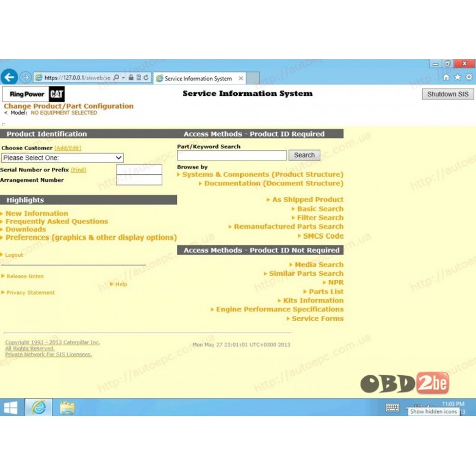
Task: Open the Kits Information link
Action: (x=313, y=300)
